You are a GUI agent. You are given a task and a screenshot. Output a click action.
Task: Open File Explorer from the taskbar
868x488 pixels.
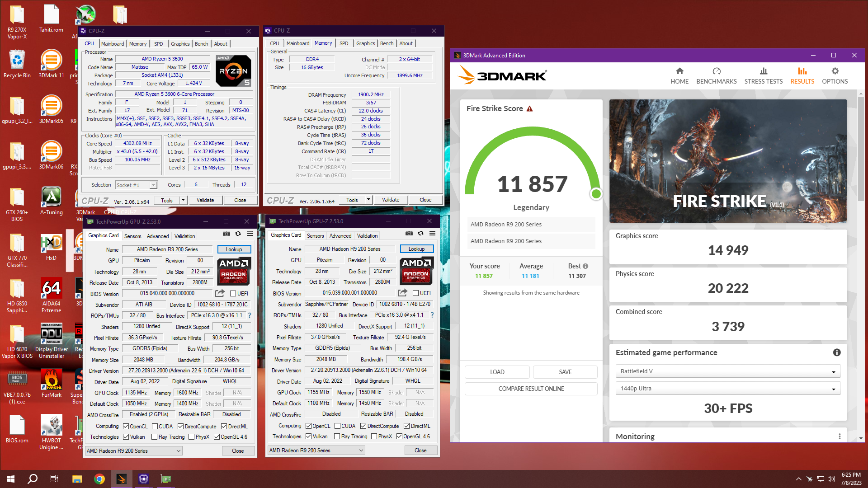[x=77, y=479]
